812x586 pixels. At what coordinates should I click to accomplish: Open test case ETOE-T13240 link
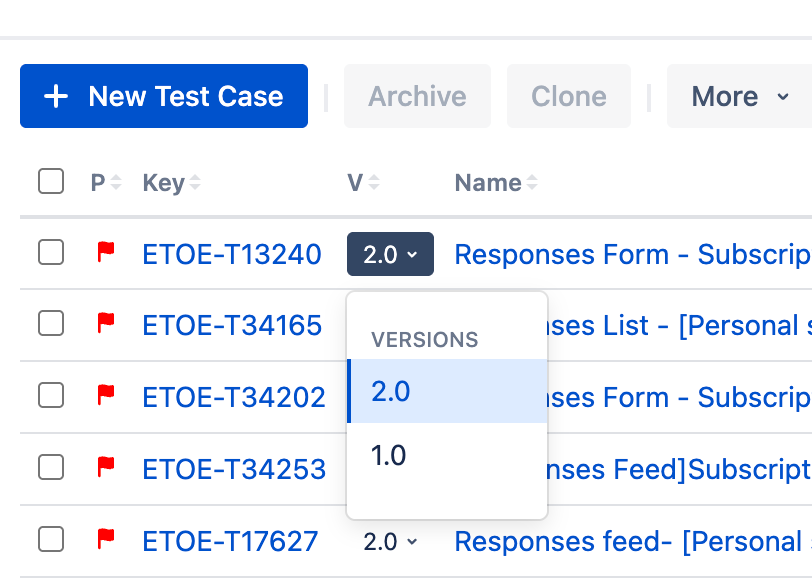(x=232, y=254)
